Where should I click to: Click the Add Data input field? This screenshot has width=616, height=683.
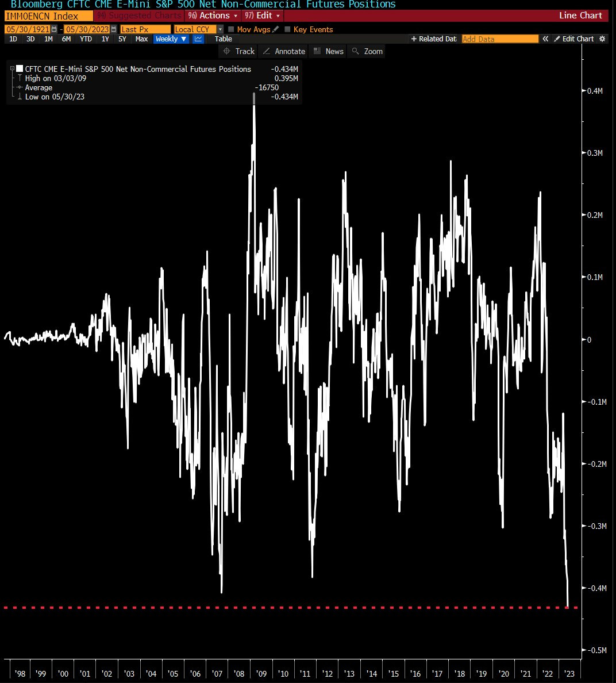(x=500, y=39)
